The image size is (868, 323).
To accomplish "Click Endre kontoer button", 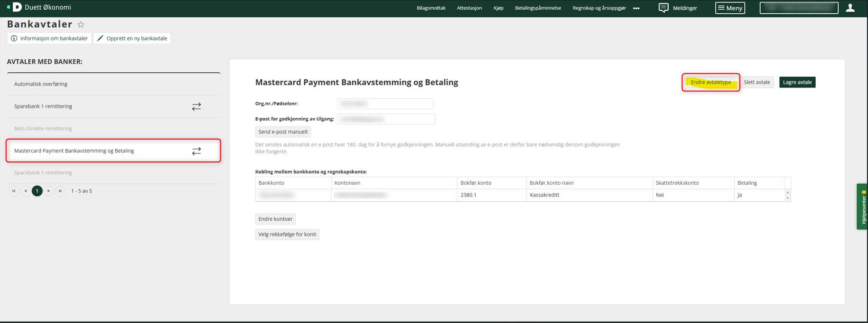I will (275, 219).
